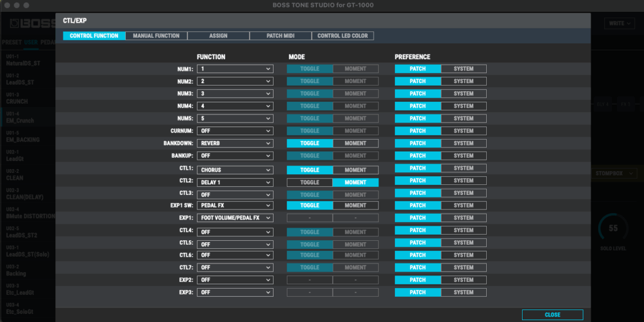Set CTL3 preference to SYSTEM
The image size is (644, 322).
[x=464, y=192]
